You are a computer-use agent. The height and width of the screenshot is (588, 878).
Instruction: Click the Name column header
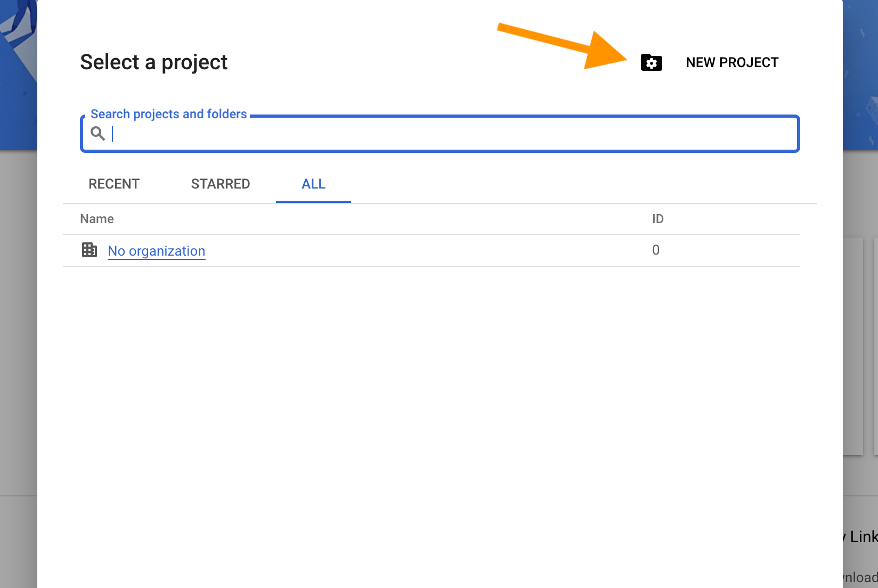[x=96, y=218]
